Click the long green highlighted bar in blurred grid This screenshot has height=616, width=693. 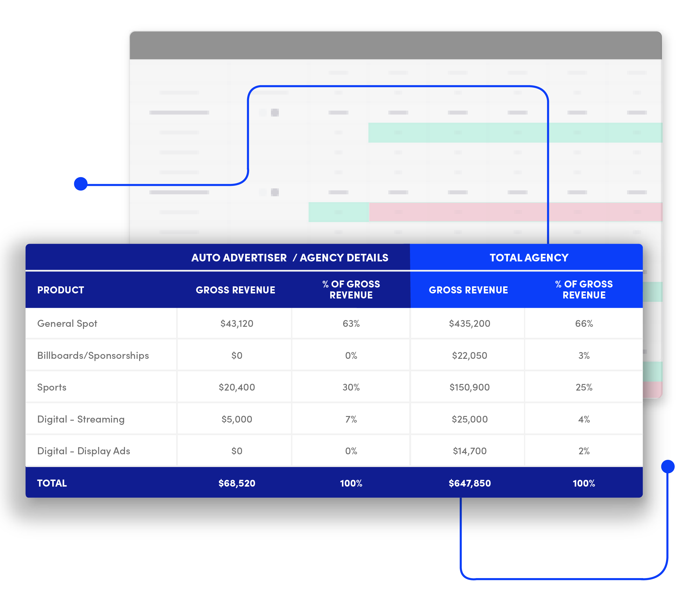point(458,133)
